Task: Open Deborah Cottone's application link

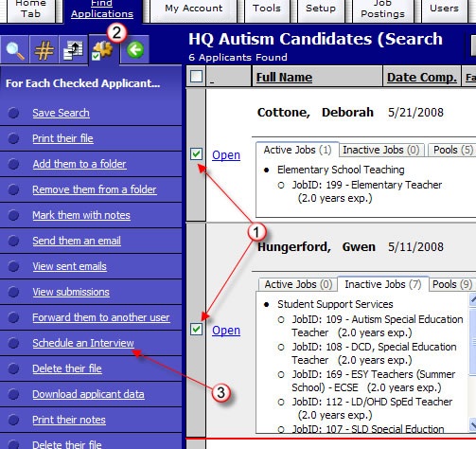Action: click(x=226, y=155)
